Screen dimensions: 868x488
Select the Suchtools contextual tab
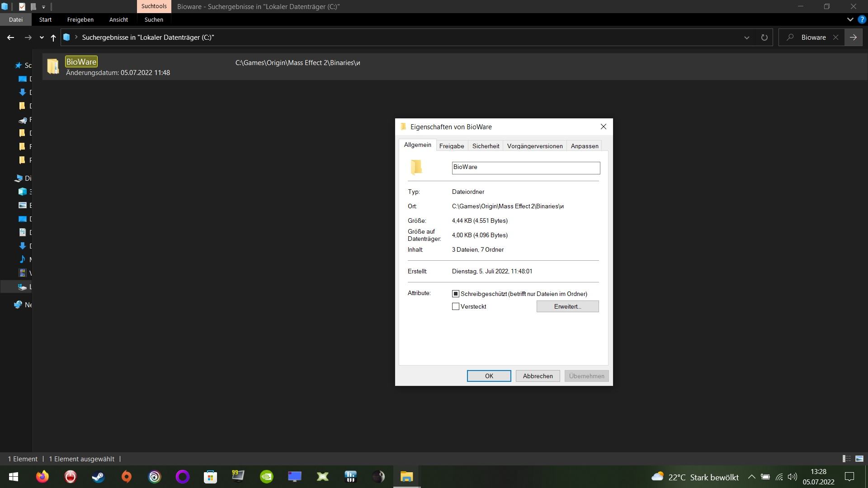pos(154,6)
